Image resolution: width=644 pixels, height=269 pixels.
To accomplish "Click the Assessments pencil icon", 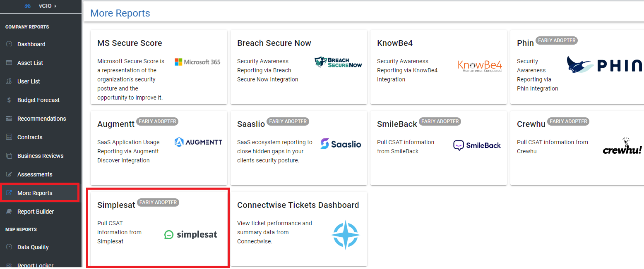I will pos(8,174).
